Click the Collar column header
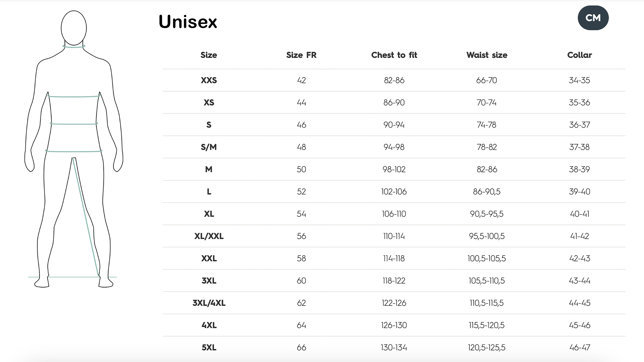 [x=579, y=55]
